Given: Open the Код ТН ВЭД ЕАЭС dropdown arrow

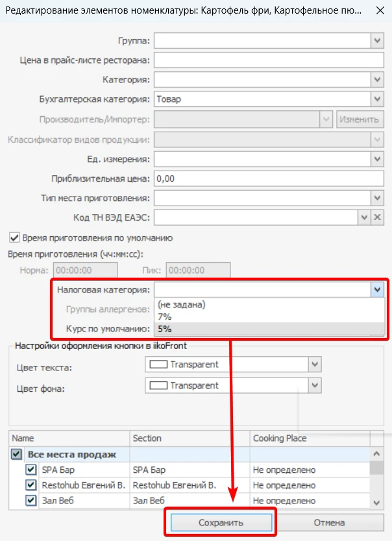Looking at the screenshot, I should pyautogui.click(x=364, y=217).
